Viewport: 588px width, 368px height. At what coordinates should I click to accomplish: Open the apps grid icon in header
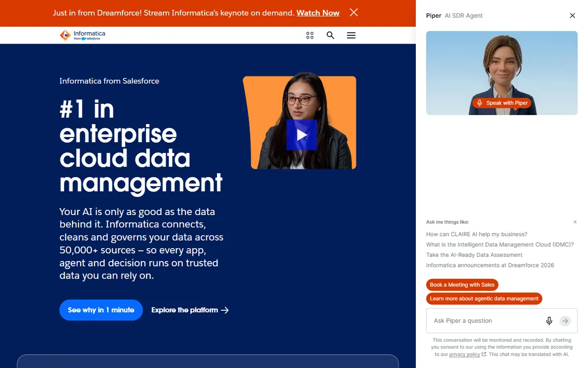click(x=310, y=35)
